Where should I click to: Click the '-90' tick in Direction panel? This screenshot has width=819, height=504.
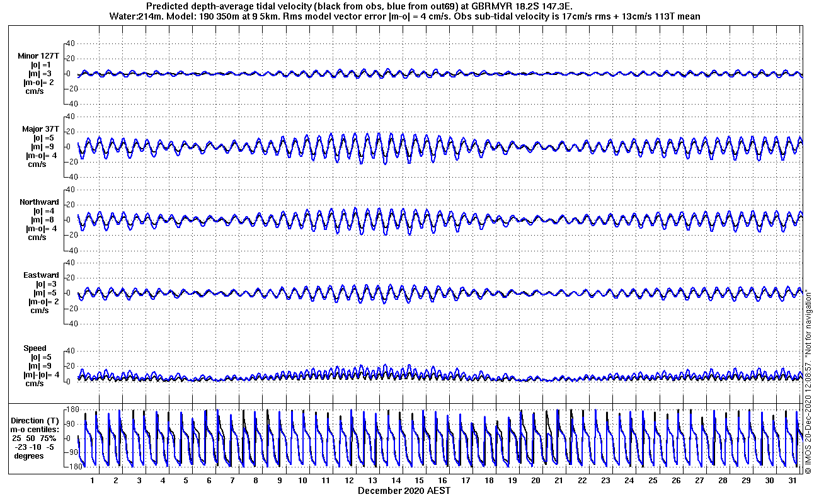coord(72,452)
